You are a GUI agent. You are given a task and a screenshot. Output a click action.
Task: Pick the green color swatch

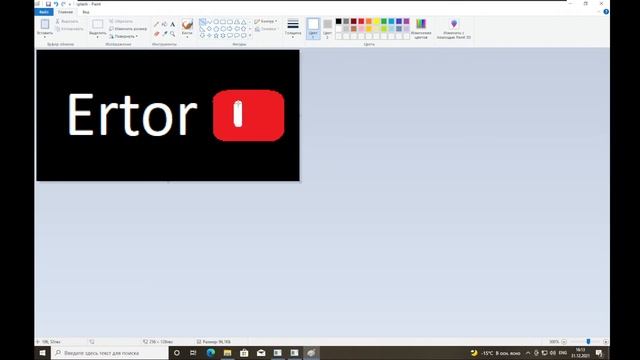[384, 21]
